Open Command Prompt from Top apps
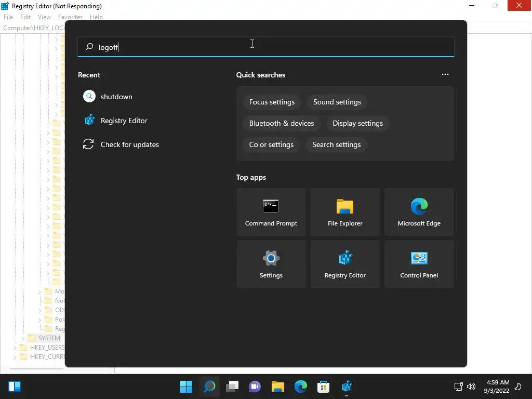The height and width of the screenshot is (399, 532). 271,212
